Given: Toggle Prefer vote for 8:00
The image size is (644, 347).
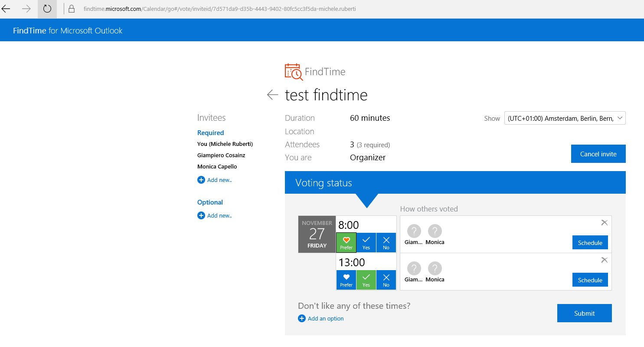Looking at the screenshot, I should [x=346, y=242].
